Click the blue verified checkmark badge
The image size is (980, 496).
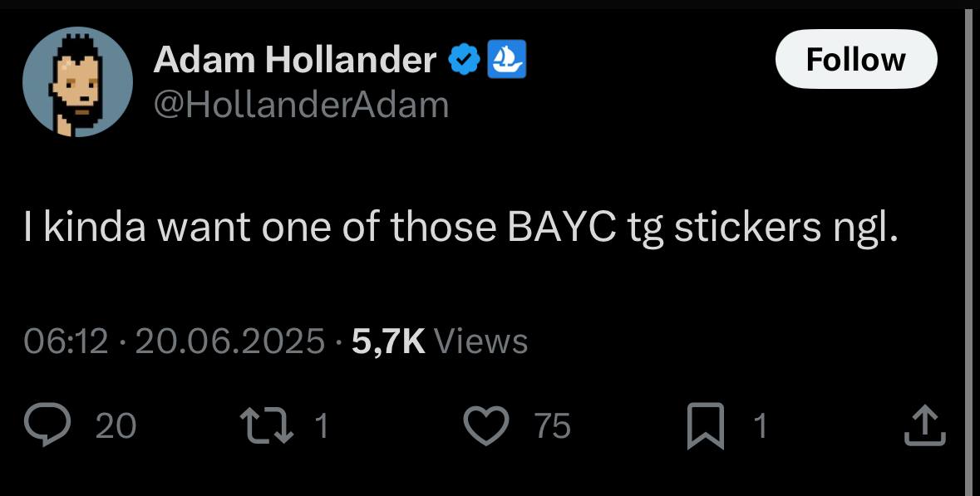[x=465, y=60]
